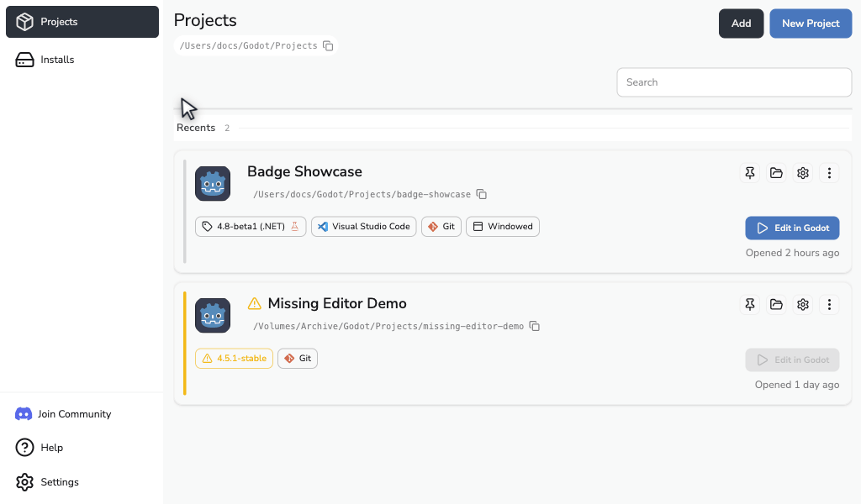Open Badge Showcase project settings gear
Image resolution: width=861 pixels, height=504 pixels.
point(803,173)
